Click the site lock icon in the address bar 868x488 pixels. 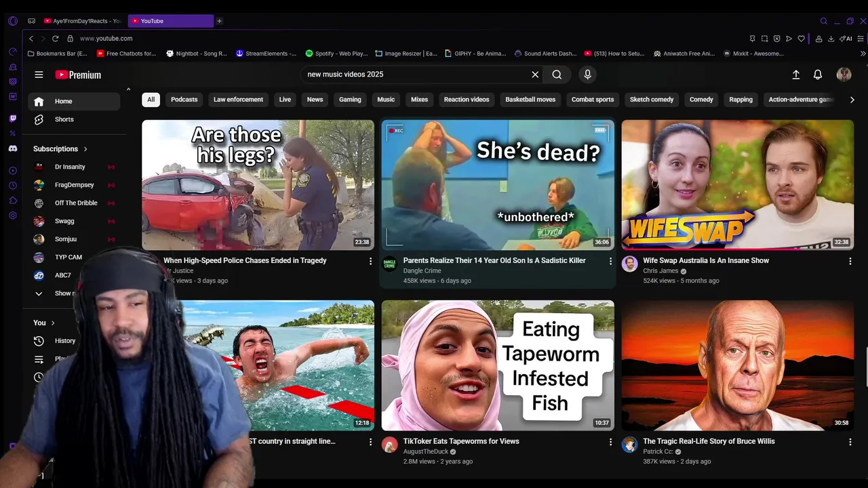71,39
